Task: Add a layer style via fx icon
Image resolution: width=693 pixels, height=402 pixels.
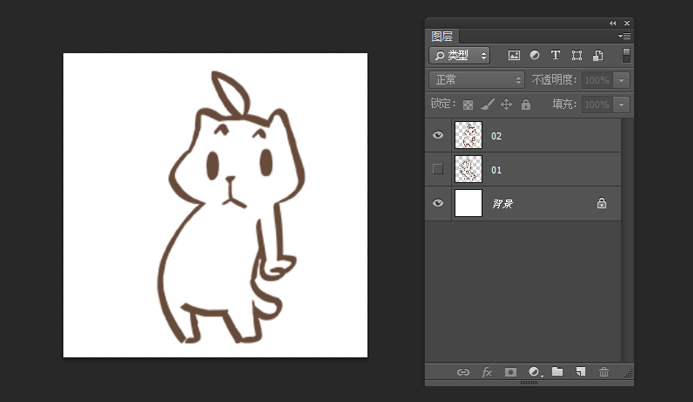Action: click(487, 372)
